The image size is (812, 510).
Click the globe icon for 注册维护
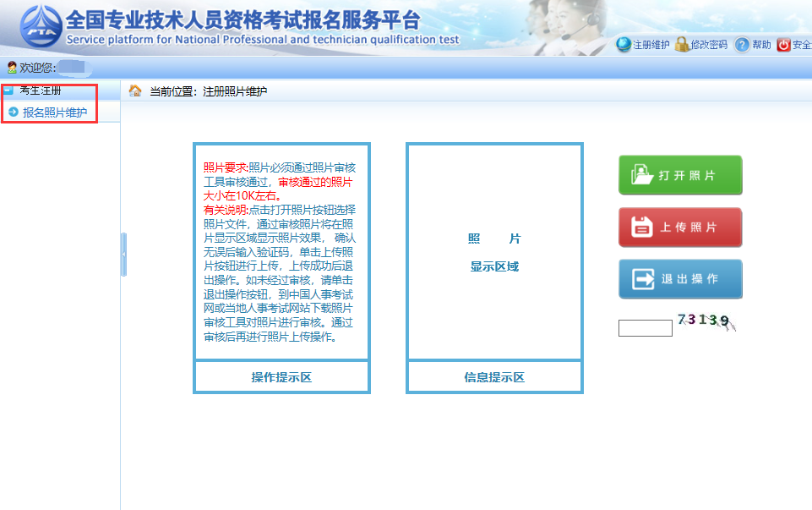[x=624, y=44]
